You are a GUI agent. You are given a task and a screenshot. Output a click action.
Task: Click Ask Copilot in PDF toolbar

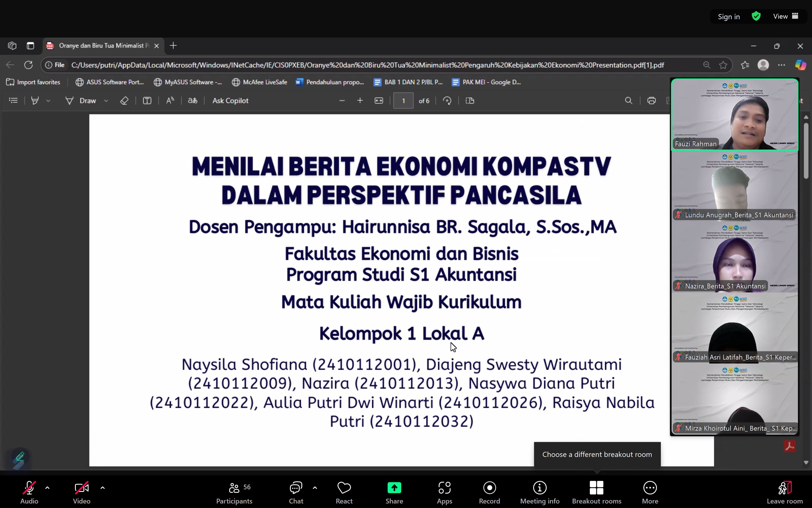[x=231, y=100]
